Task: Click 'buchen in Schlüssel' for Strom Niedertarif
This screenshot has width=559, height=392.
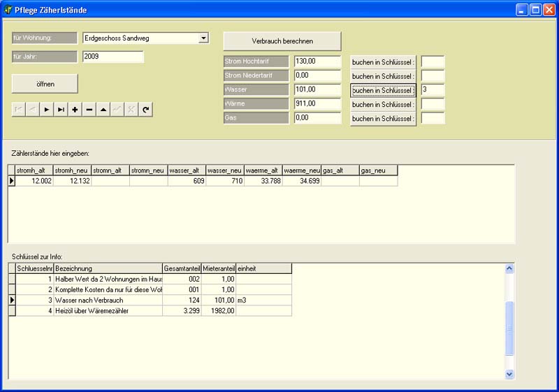Action: coord(383,76)
